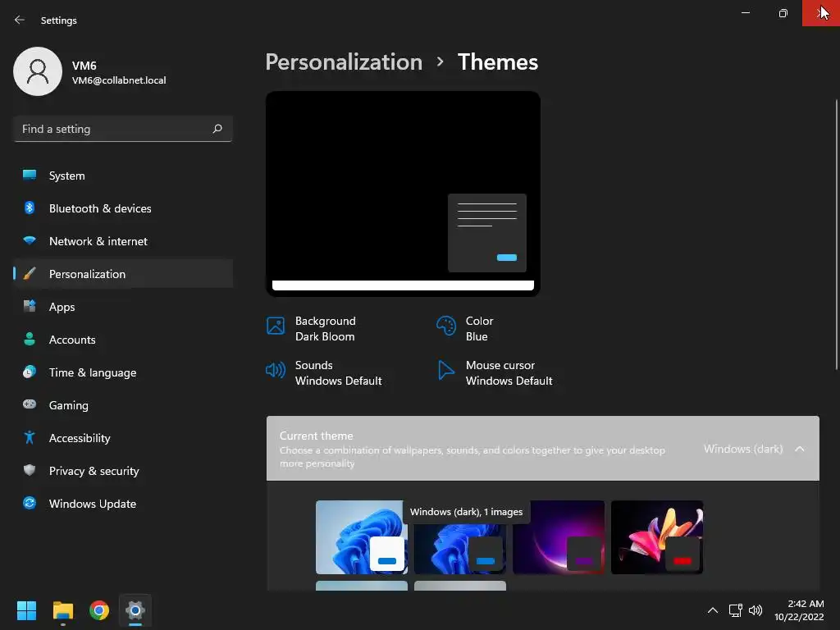Screen dimensions: 840x630
Task: Click the network status tray icon
Action: 736,610
